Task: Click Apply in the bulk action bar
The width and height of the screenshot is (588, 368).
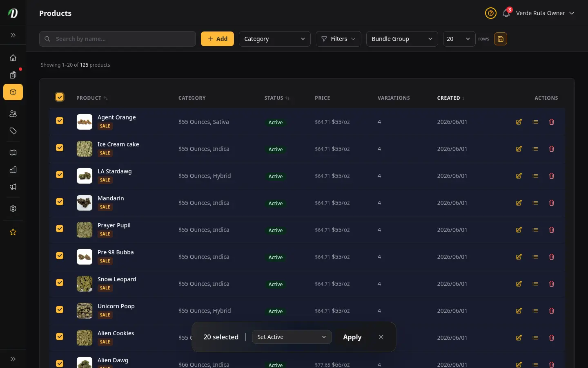Action: click(352, 337)
